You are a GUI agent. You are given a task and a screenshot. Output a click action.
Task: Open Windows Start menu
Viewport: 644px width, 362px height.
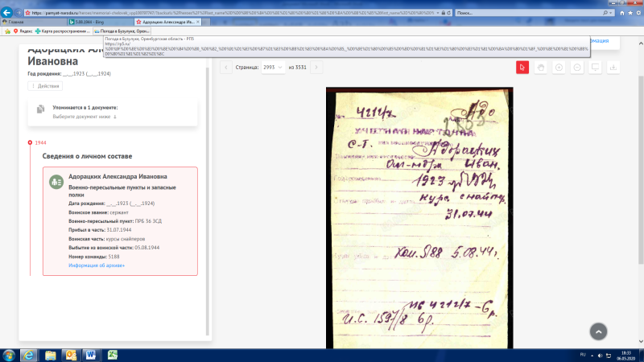coord(9,355)
